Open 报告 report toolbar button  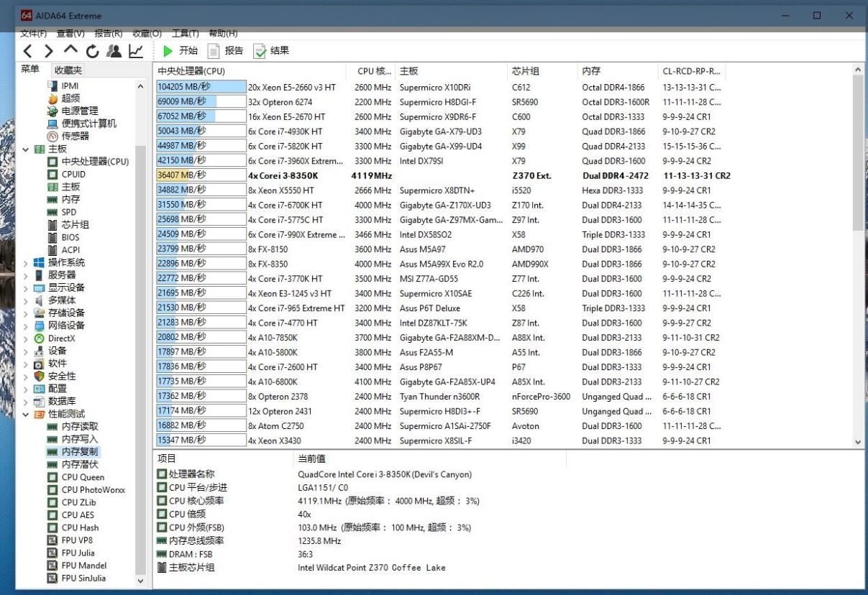point(226,51)
